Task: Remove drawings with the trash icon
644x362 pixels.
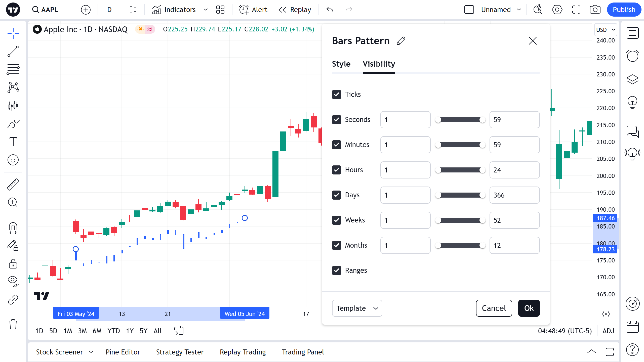Action: pyautogui.click(x=13, y=324)
